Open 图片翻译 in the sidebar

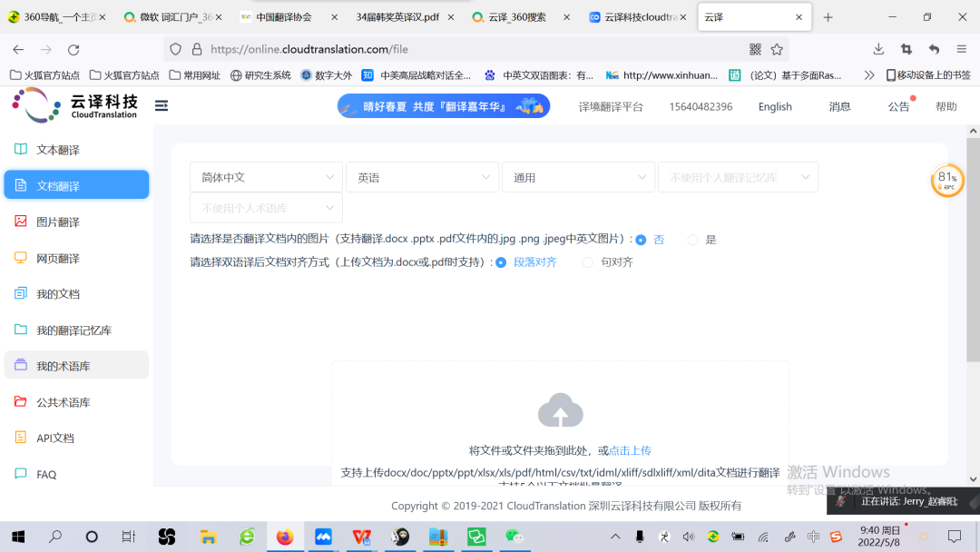(x=76, y=222)
